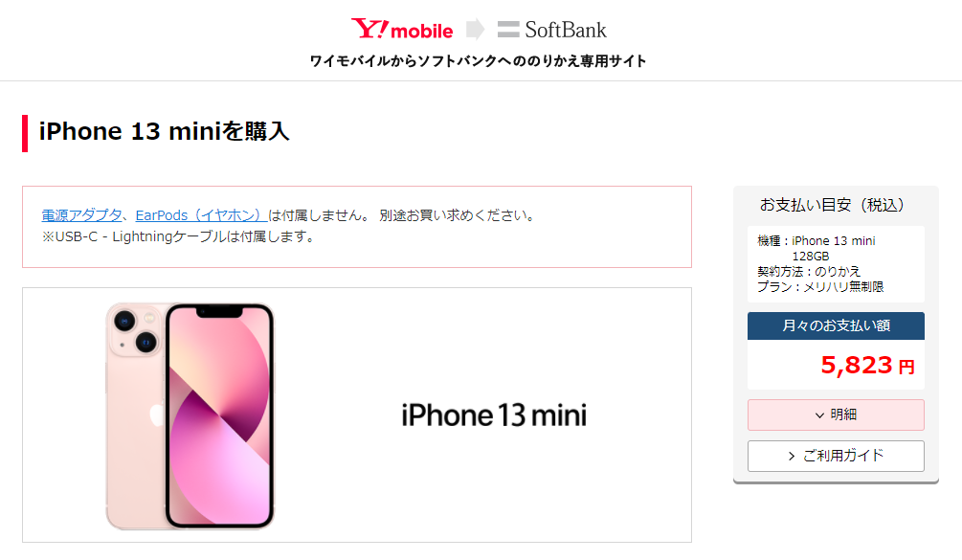This screenshot has width=962, height=560.
Task: Open the ご利用ガイド button
Action: point(836,456)
